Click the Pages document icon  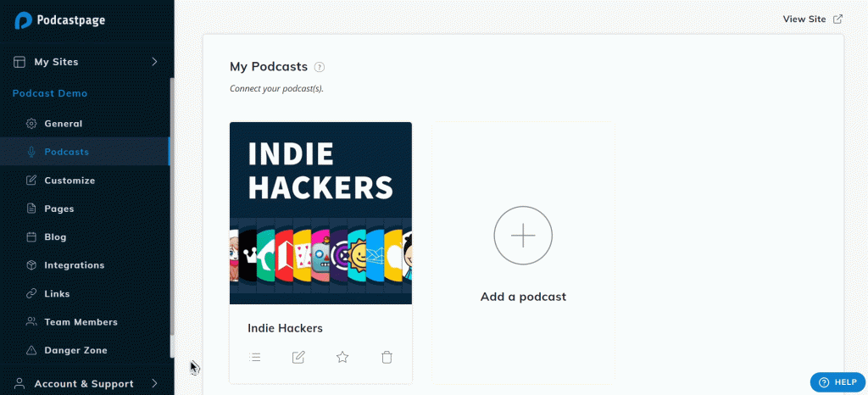click(31, 209)
